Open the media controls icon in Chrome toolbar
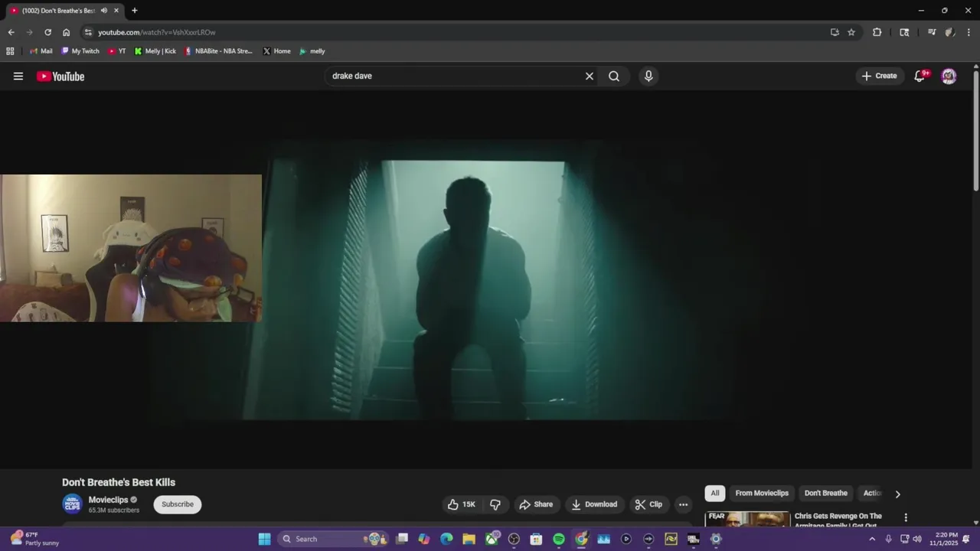Image resolution: width=980 pixels, height=551 pixels. click(x=932, y=32)
